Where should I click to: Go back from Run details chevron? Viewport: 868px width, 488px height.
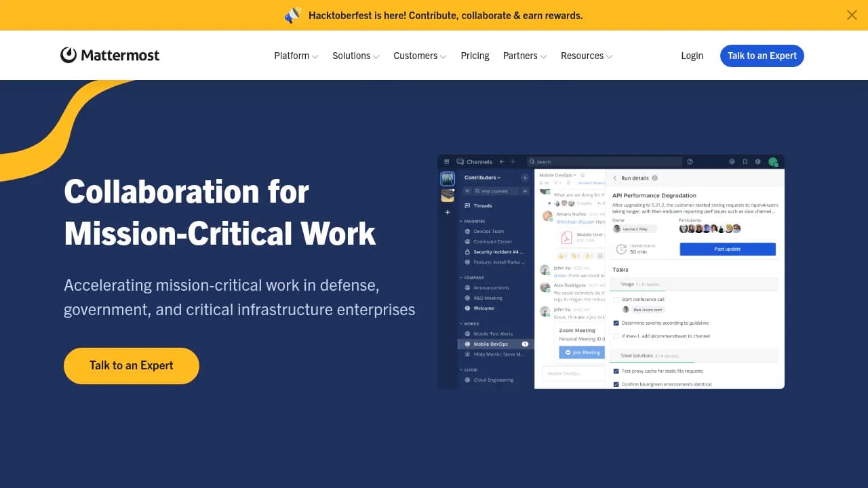click(x=615, y=178)
